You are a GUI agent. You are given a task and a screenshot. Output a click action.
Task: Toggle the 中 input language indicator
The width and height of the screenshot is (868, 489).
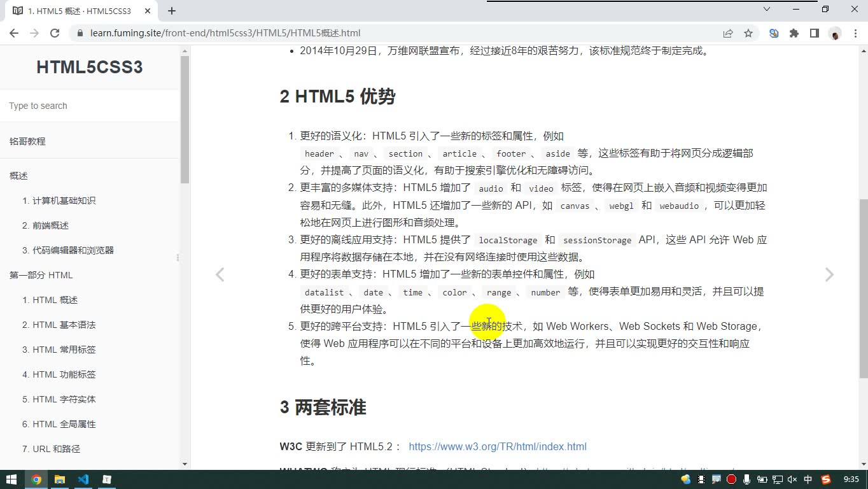point(808,479)
